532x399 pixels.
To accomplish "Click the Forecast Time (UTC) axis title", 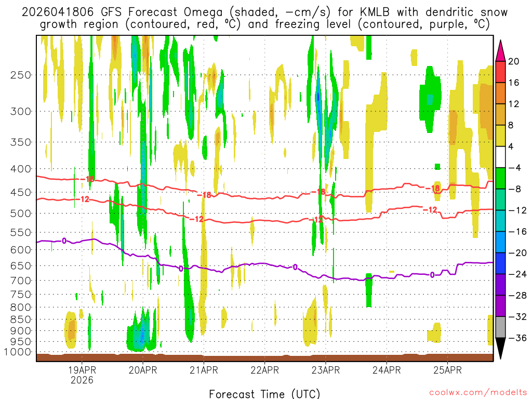I will point(264,394).
